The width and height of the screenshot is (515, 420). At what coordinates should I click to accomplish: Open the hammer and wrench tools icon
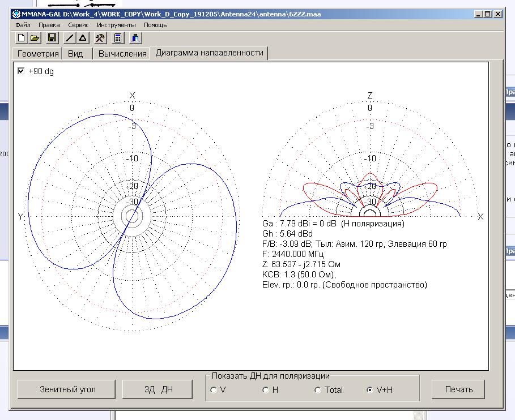coord(100,38)
